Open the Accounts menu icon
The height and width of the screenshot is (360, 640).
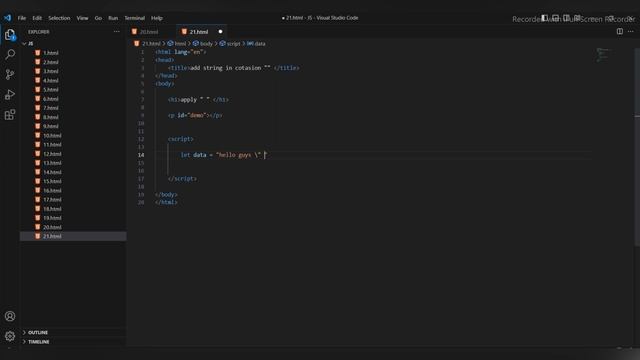pyautogui.click(x=10, y=316)
